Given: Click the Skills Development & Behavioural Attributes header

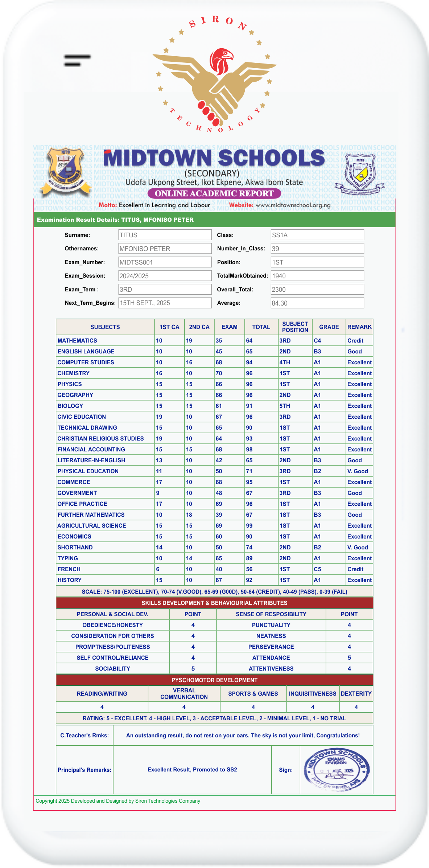Looking at the screenshot, I should click(x=214, y=603).
